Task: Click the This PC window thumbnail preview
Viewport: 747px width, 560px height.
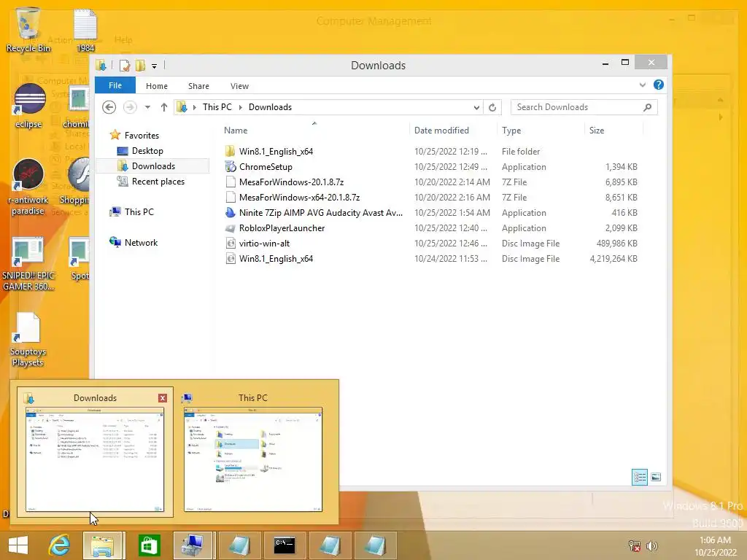Action: coord(253,459)
